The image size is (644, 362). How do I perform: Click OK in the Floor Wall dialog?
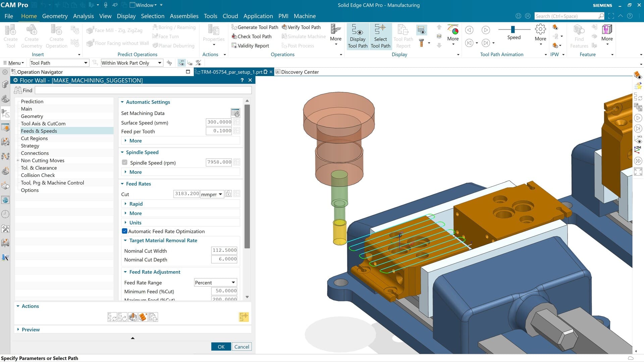click(x=221, y=346)
